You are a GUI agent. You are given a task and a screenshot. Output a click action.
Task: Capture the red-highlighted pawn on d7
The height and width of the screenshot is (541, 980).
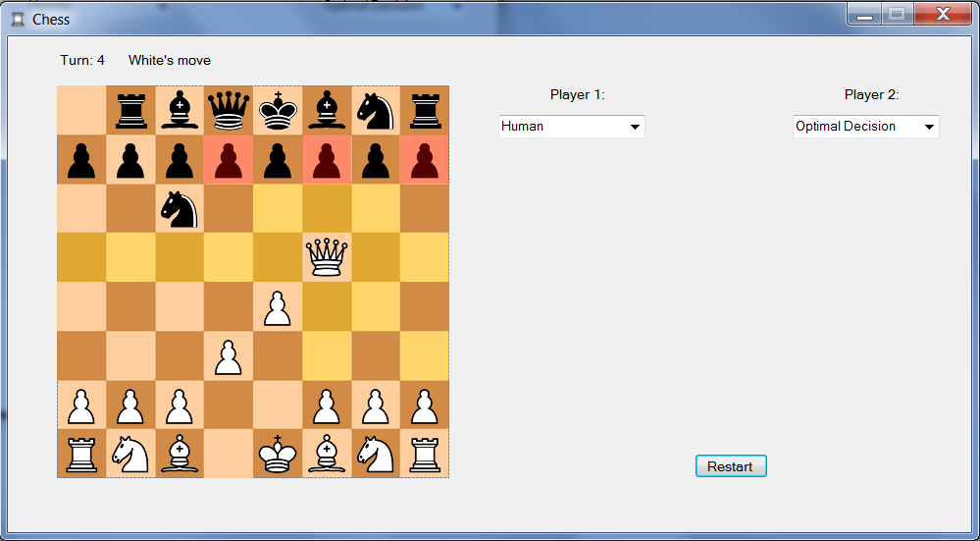click(x=229, y=159)
